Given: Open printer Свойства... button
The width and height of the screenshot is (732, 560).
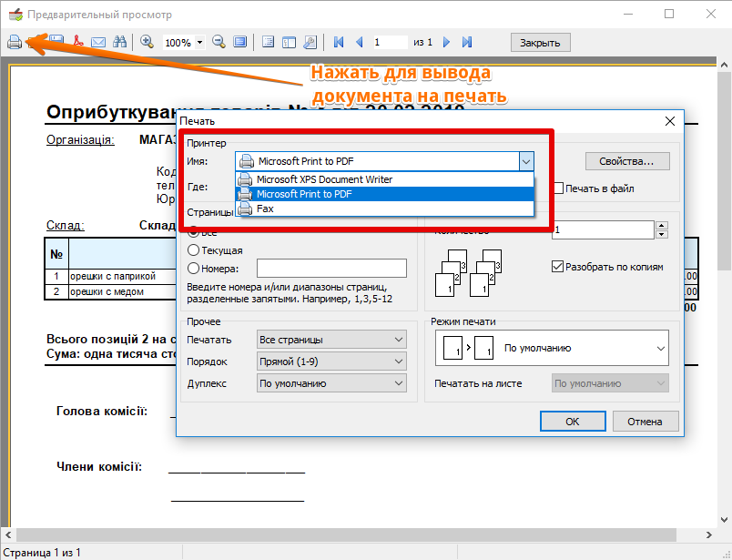Looking at the screenshot, I should [627, 161].
